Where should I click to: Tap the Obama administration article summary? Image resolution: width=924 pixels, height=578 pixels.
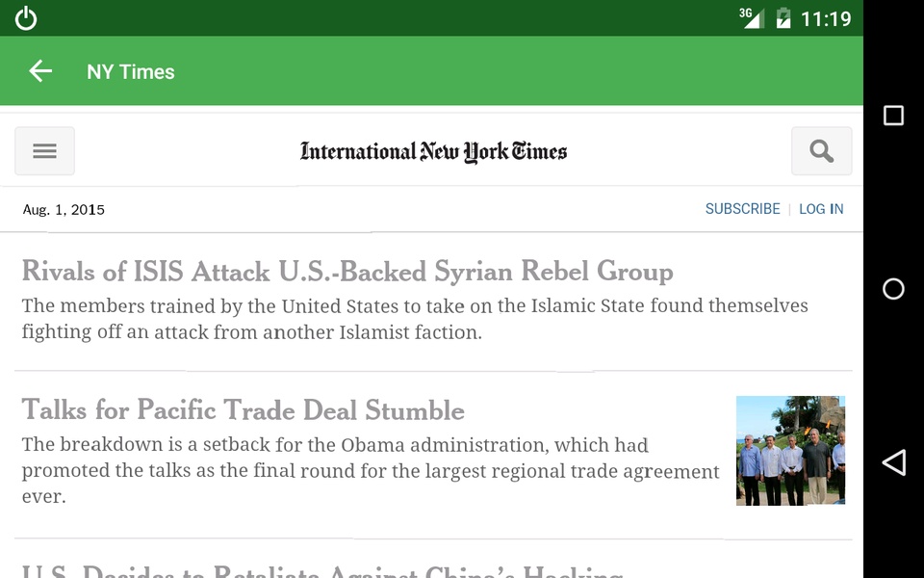pyautogui.click(x=371, y=470)
